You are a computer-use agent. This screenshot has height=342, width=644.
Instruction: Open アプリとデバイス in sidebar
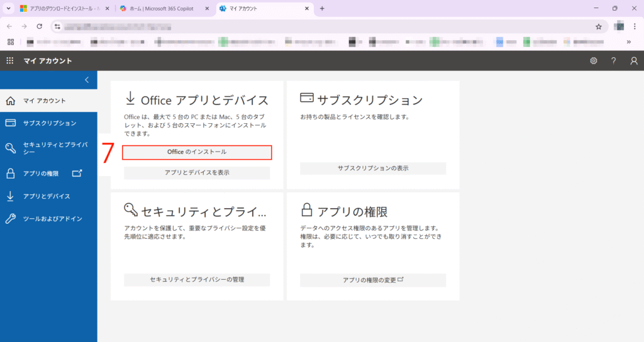pyautogui.click(x=48, y=196)
